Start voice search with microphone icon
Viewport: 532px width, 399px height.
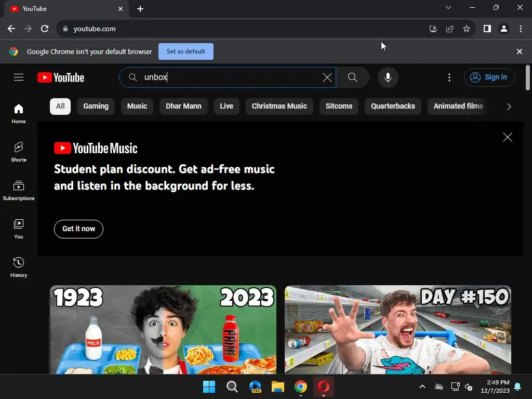coord(388,77)
